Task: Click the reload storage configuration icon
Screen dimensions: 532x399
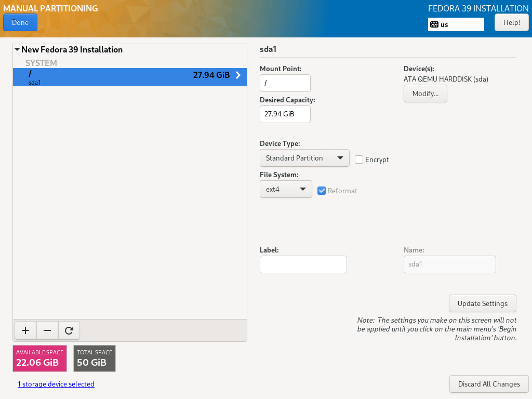Action: 69,330
